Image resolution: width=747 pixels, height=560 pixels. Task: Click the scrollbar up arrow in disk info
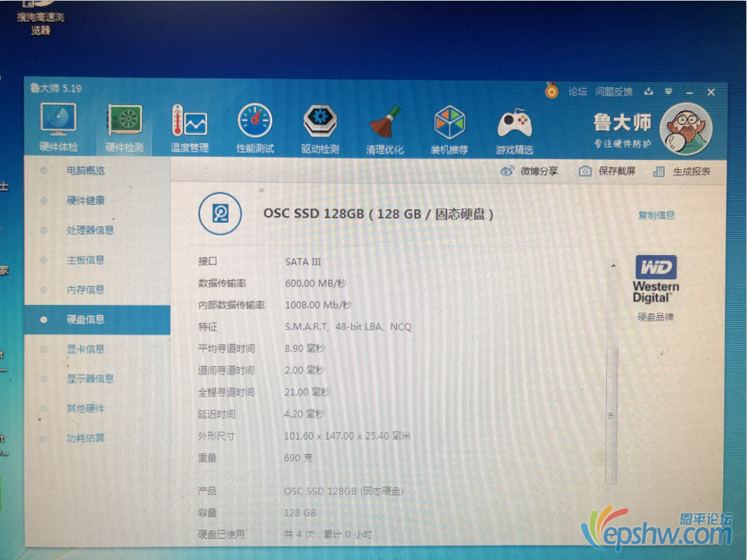614,266
